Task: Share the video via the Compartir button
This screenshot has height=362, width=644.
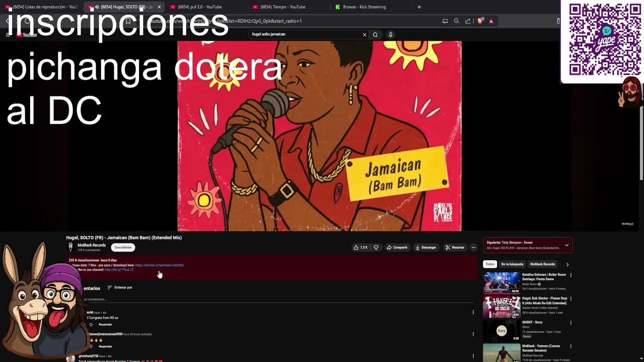Action: 397,247
